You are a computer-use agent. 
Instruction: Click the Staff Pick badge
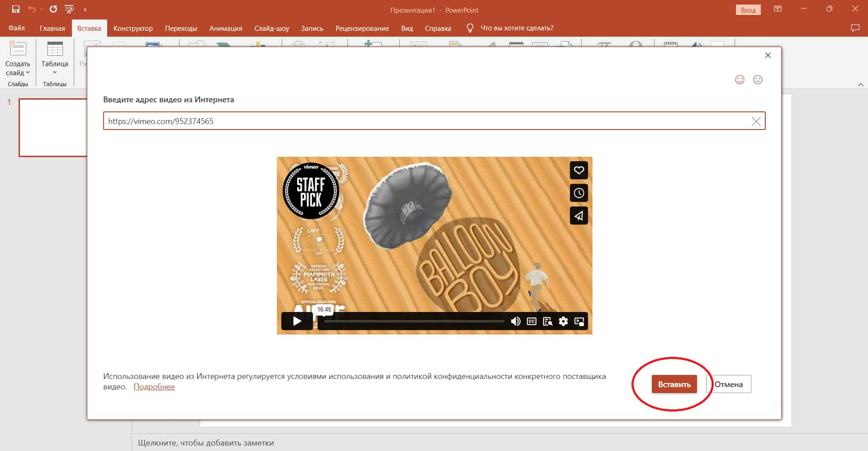tap(311, 191)
